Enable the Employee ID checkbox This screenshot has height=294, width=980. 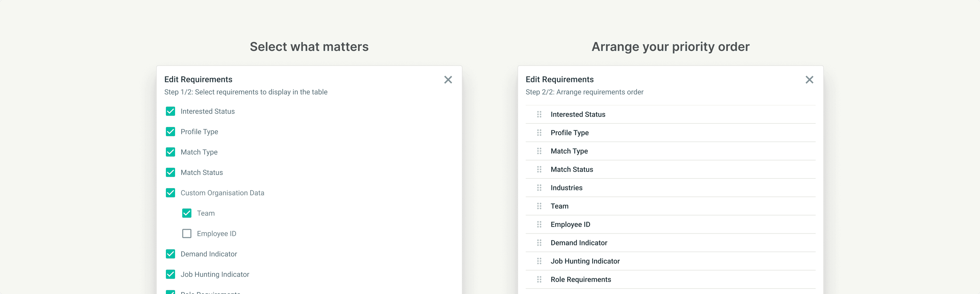pos(187,234)
